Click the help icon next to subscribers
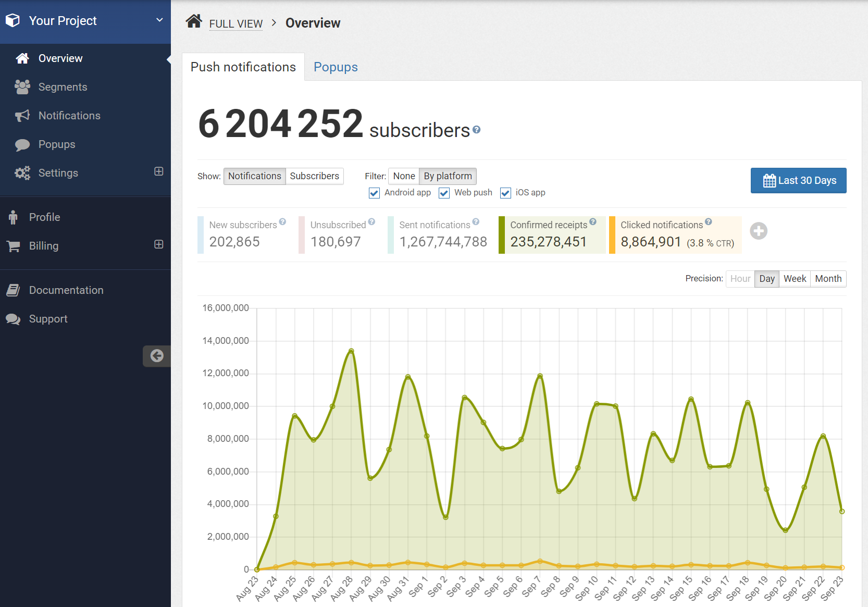868x607 pixels. (x=477, y=130)
